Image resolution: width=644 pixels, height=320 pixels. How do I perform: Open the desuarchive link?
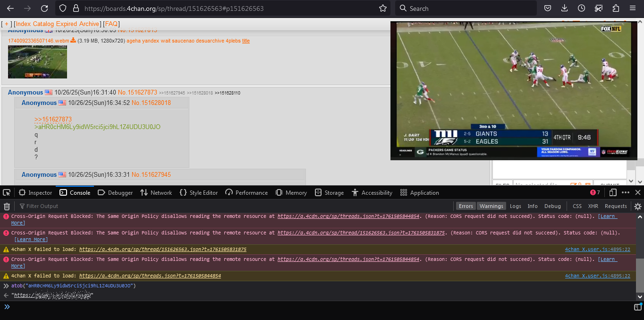click(211, 41)
